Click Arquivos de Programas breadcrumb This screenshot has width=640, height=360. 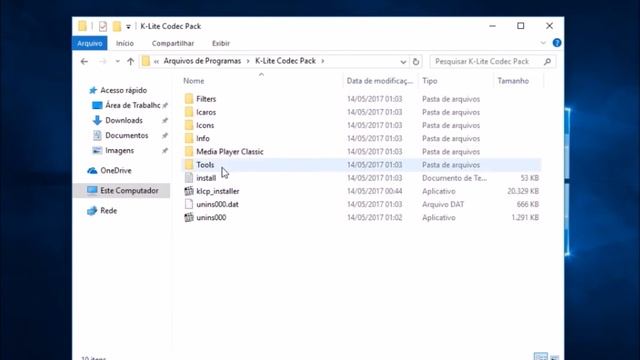pos(202,61)
